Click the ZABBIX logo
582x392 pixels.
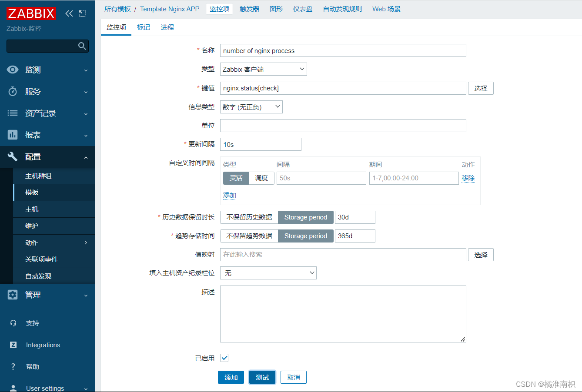point(31,13)
